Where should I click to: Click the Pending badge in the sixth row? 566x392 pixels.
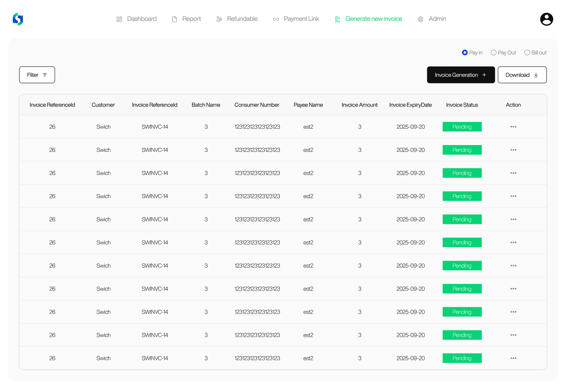pos(462,243)
